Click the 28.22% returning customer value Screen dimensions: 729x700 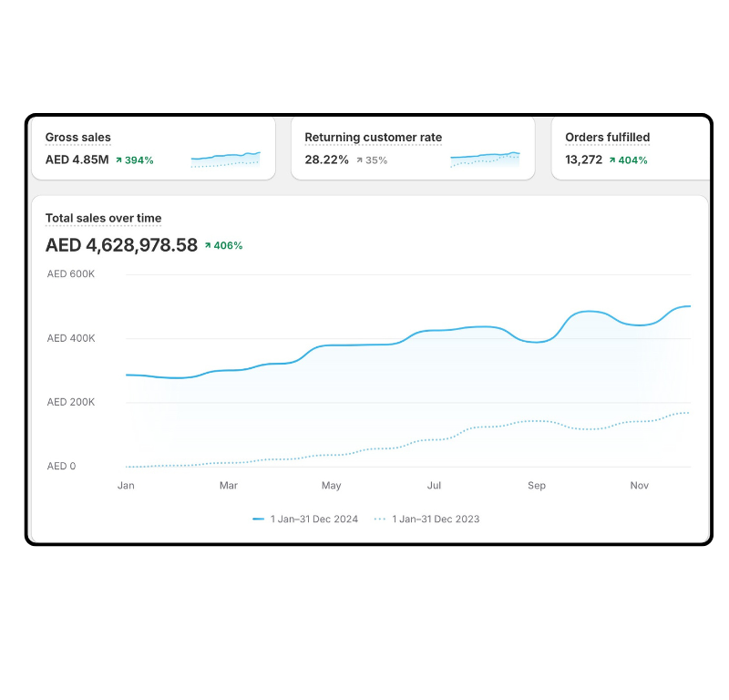[x=326, y=160]
